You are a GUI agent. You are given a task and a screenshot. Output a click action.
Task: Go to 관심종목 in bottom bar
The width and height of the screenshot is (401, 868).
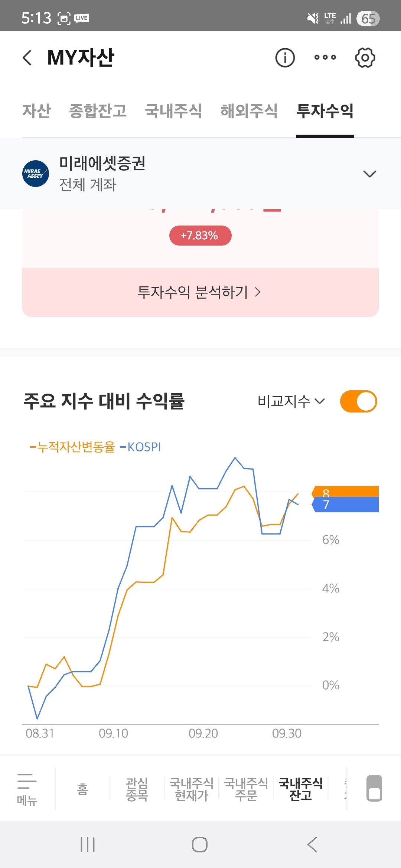(137, 789)
